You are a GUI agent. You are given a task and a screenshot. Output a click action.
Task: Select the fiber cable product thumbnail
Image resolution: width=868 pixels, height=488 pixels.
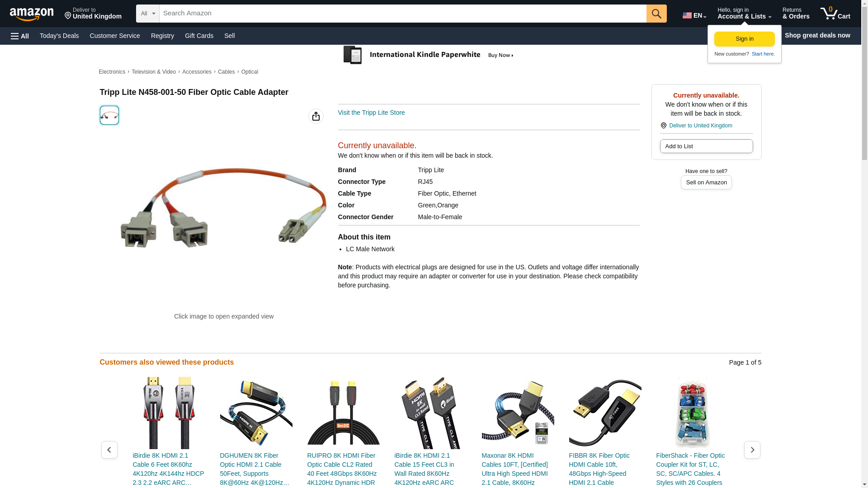click(109, 115)
